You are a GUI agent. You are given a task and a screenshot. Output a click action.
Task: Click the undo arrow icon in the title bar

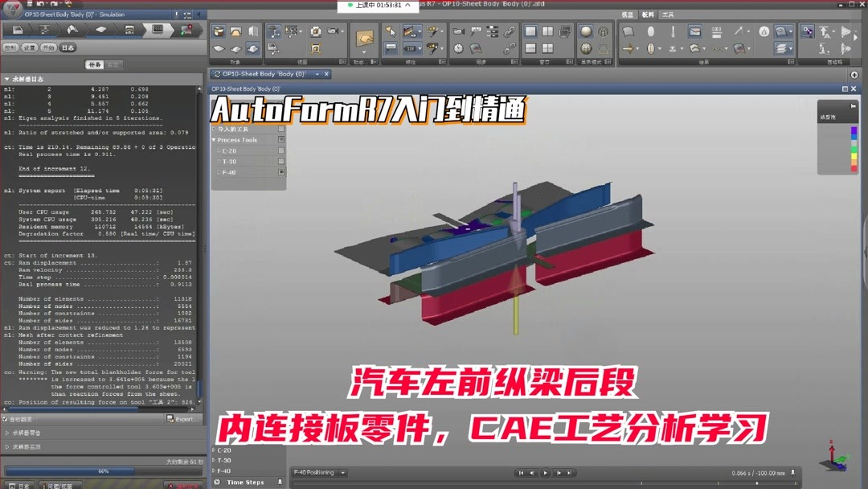pyautogui.click(x=39, y=4)
